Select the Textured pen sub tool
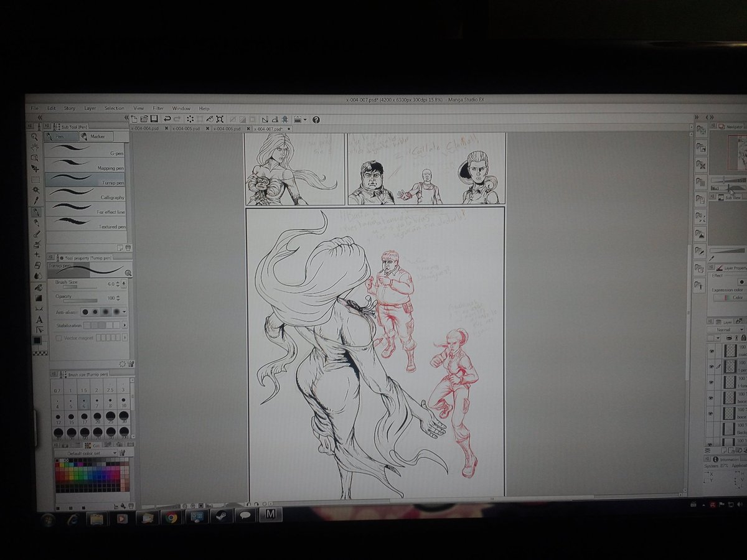The height and width of the screenshot is (560, 747). (87, 224)
